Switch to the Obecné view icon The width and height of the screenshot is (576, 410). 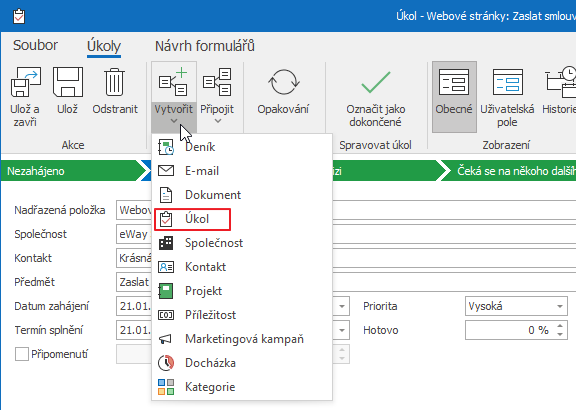pos(454,82)
